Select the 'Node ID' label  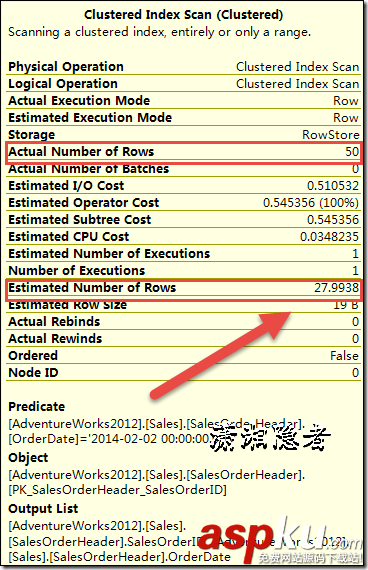click(x=33, y=373)
